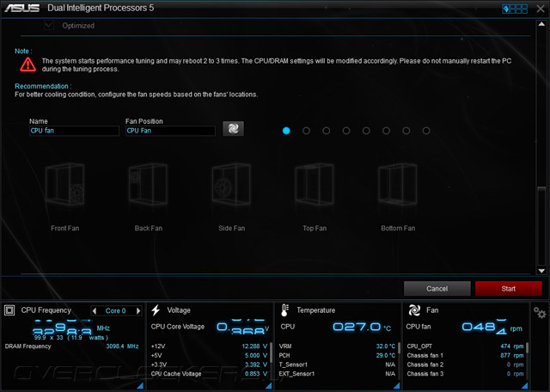Viewport: 550px width, 392px height.
Task: Toggle the Optimized checkbox
Action: click(x=49, y=25)
